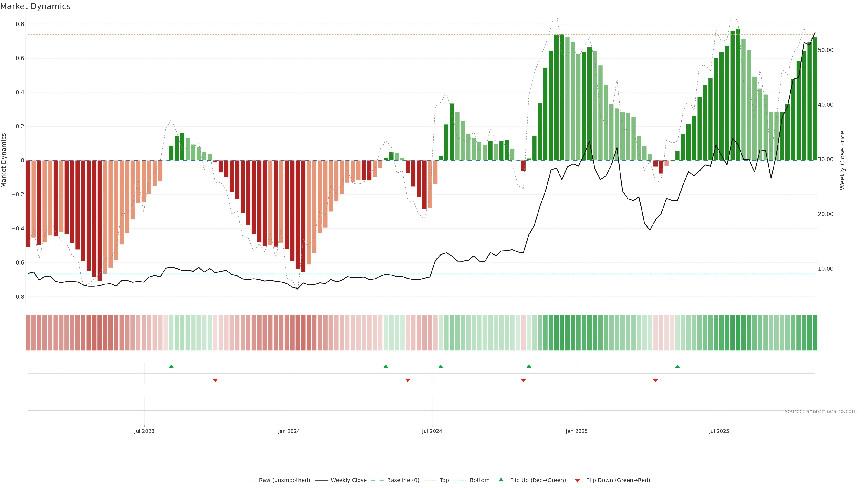868x488 pixels.
Task: Click the last green heatmap strip cell
Action: (815, 333)
